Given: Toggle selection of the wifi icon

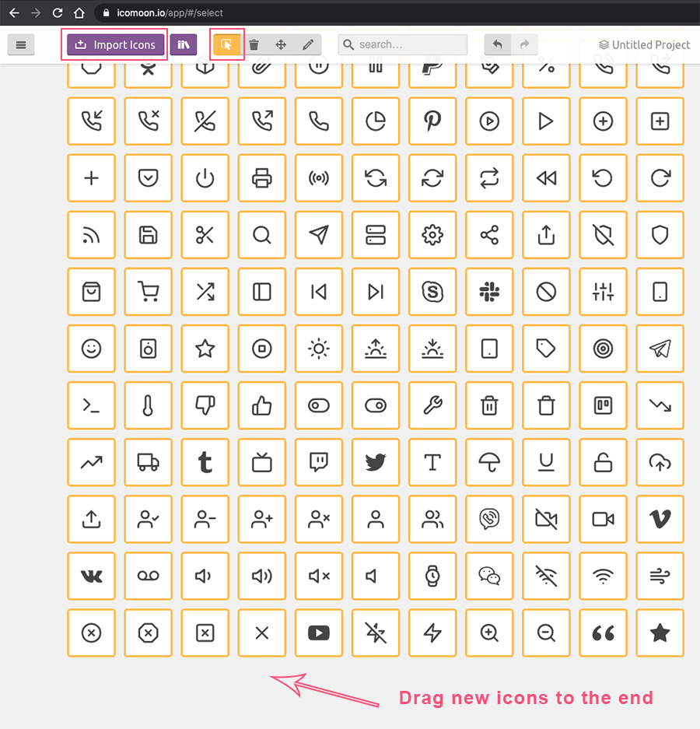Looking at the screenshot, I should pyautogui.click(x=603, y=576).
